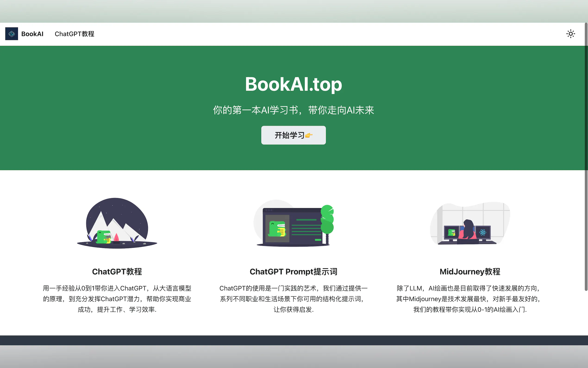Viewport: 588px width, 368px height.
Task: Click the BookAI logo icon
Action: (x=11, y=34)
